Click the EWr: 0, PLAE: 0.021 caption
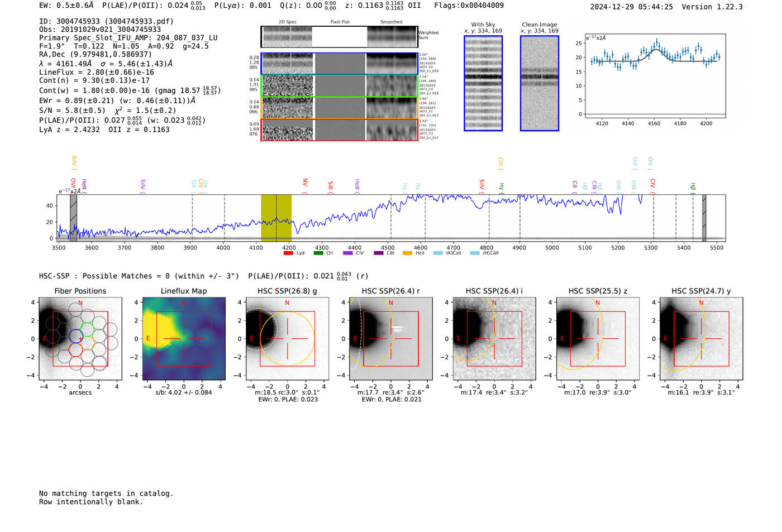The height and width of the screenshot is (532, 782). coord(392,400)
